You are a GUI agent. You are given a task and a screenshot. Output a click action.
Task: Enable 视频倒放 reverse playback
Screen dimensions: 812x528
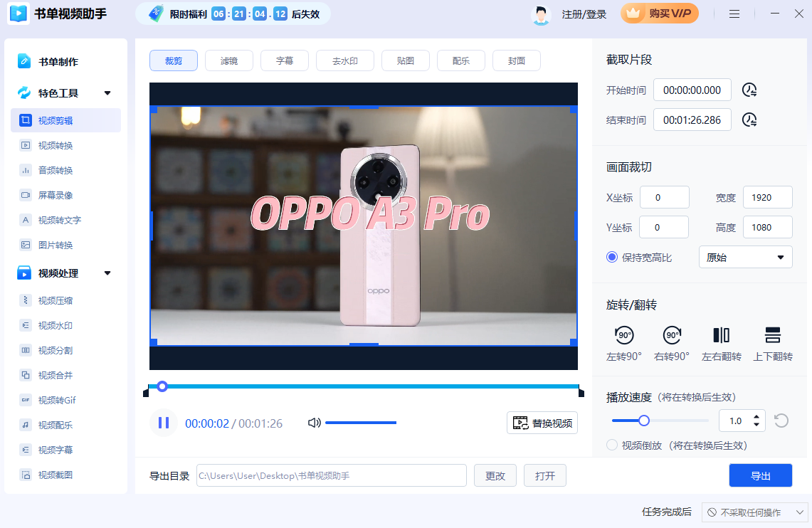(x=611, y=445)
